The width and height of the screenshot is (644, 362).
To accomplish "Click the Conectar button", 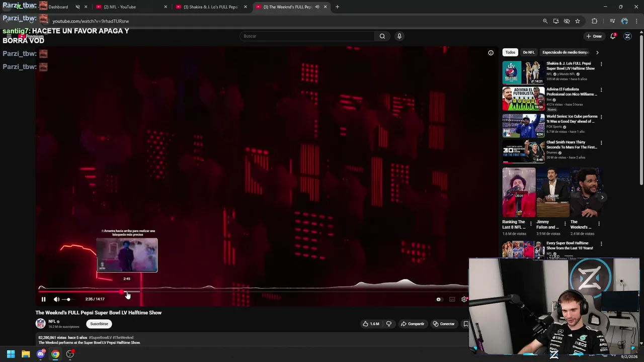I will tap(444, 324).
